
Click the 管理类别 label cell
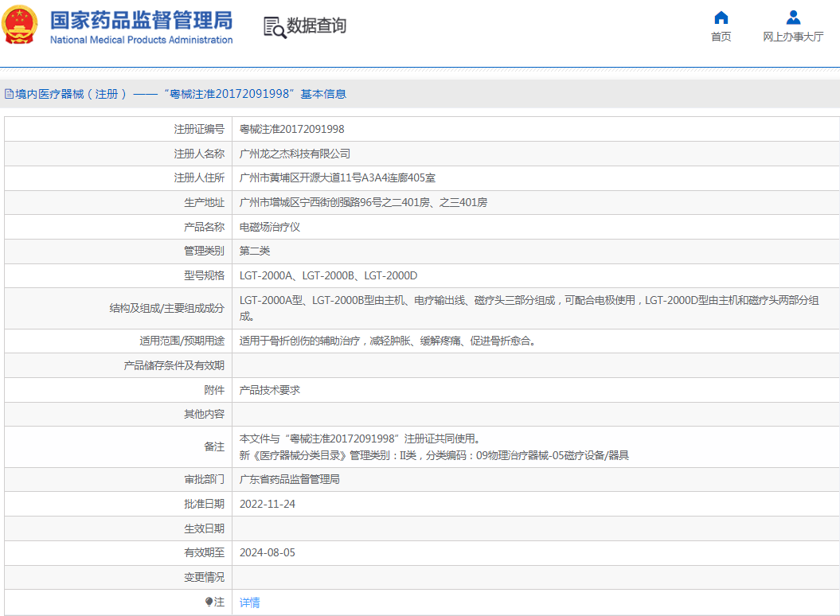(x=119, y=251)
